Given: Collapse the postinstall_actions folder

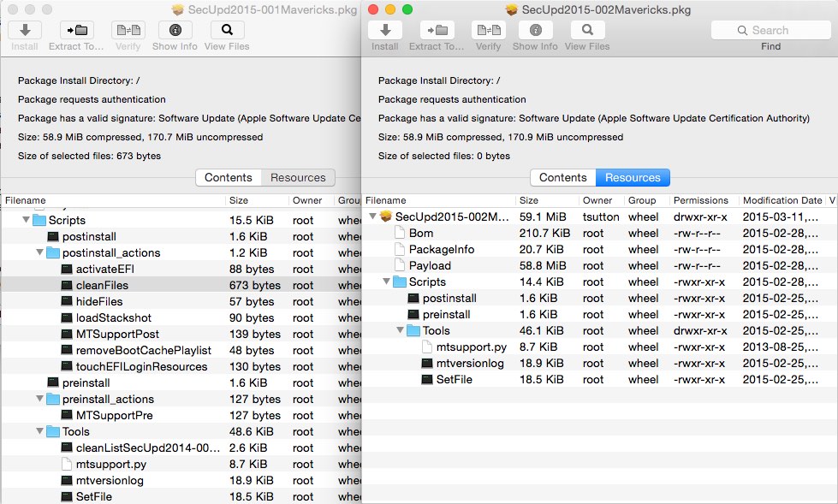Looking at the screenshot, I should click(x=39, y=252).
